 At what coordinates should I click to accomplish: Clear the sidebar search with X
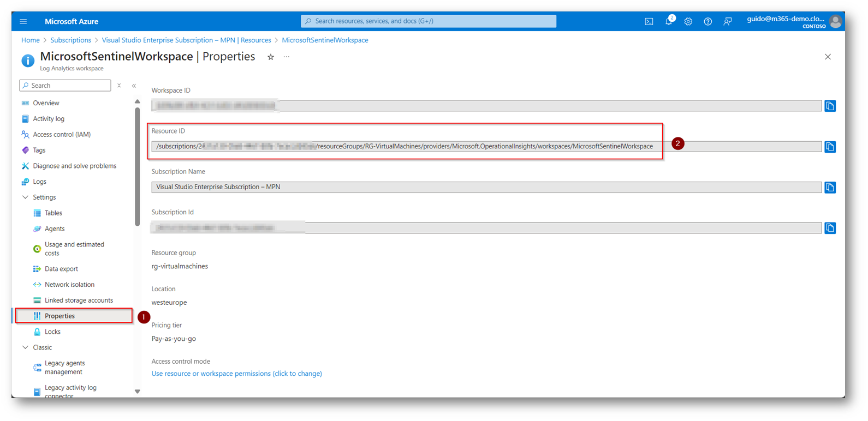click(119, 86)
